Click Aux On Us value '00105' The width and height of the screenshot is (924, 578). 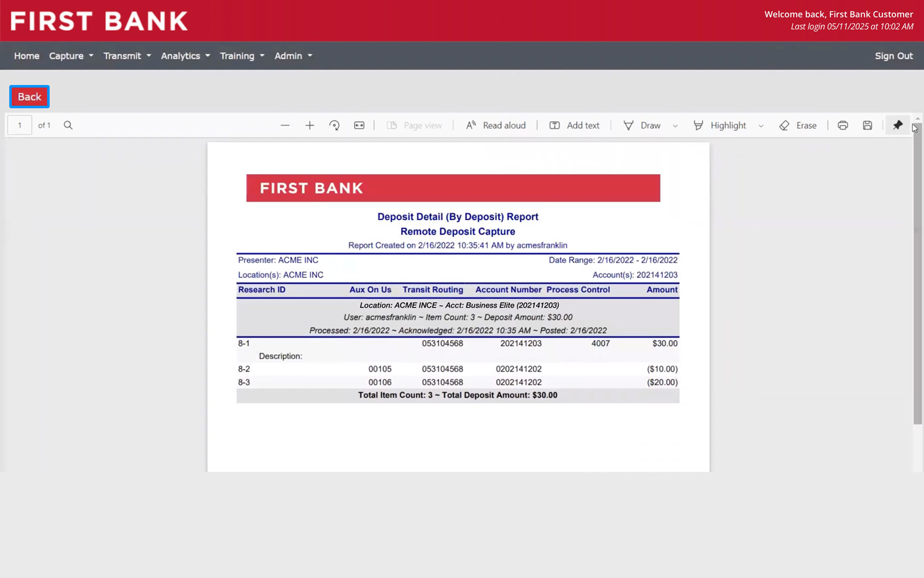[x=380, y=369]
